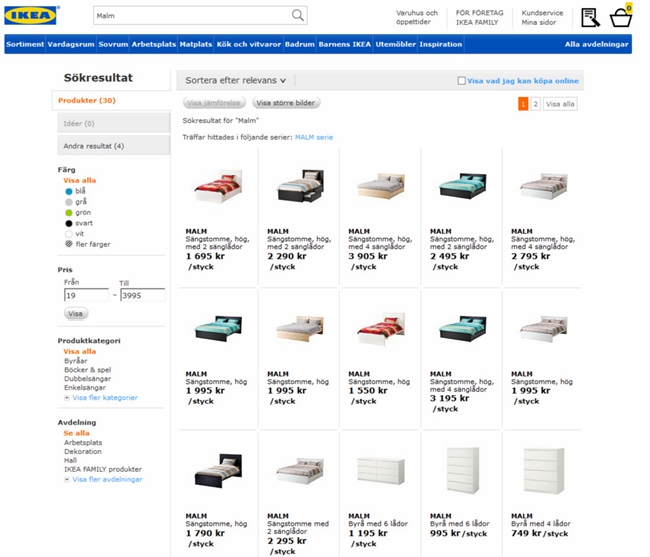The image size is (650, 557).
Task: Open MALM bed thumbnail priced 1 550 kr
Action: pos(381,328)
